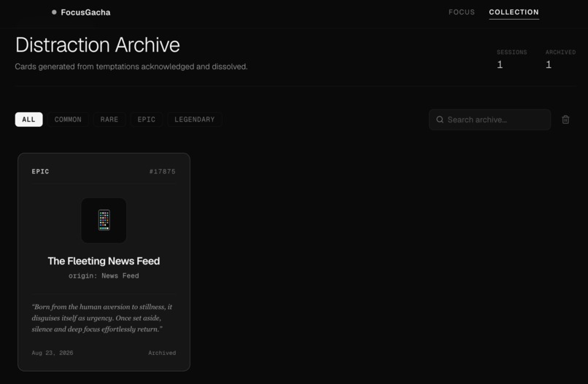Click the phone emoji card artwork
The width and height of the screenshot is (588, 384).
(104, 220)
